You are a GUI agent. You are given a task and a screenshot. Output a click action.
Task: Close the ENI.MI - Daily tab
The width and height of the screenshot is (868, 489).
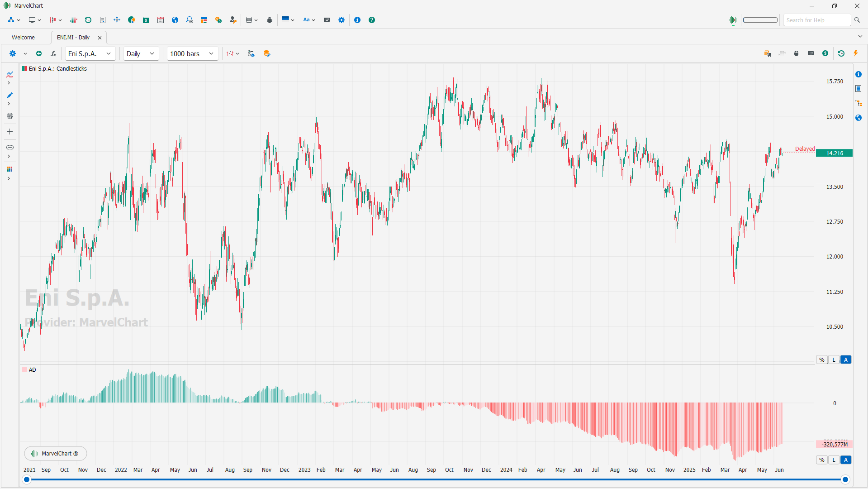tap(100, 38)
